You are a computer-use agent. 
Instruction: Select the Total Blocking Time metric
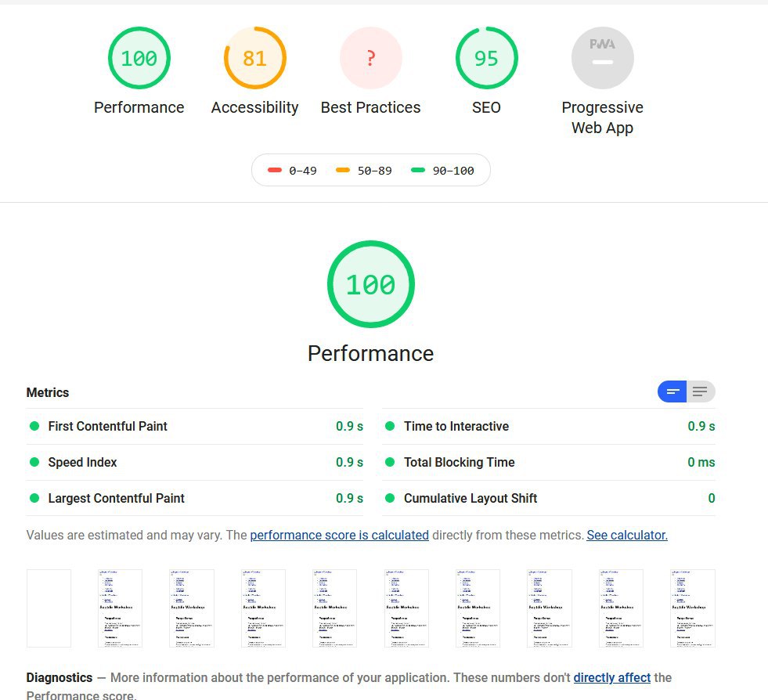click(549, 462)
